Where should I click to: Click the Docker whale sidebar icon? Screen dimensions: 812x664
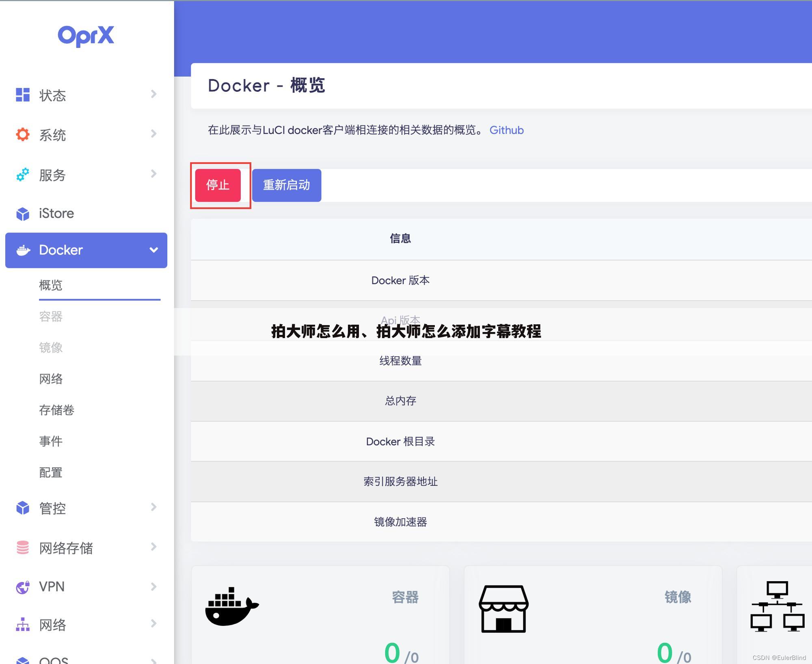click(23, 250)
